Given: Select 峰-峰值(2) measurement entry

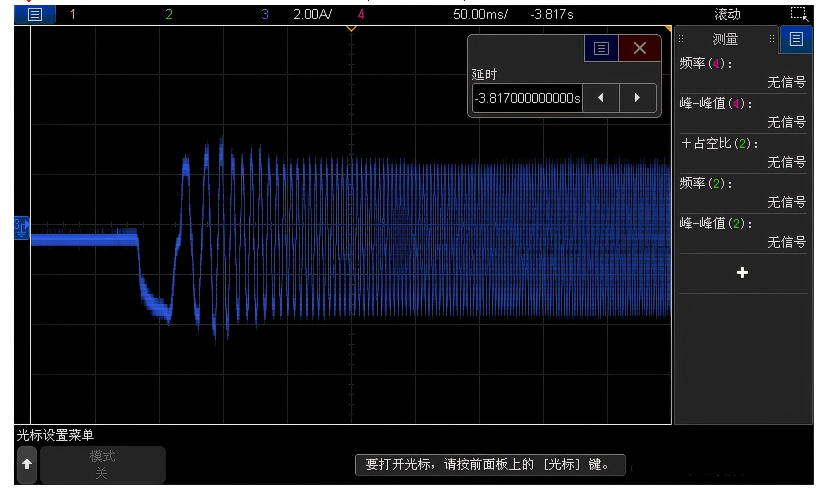Looking at the screenshot, I should point(743,233).
